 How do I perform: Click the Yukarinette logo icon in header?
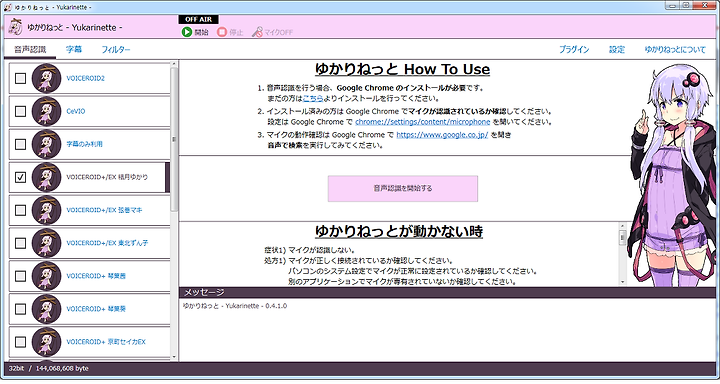pos(15,28)
